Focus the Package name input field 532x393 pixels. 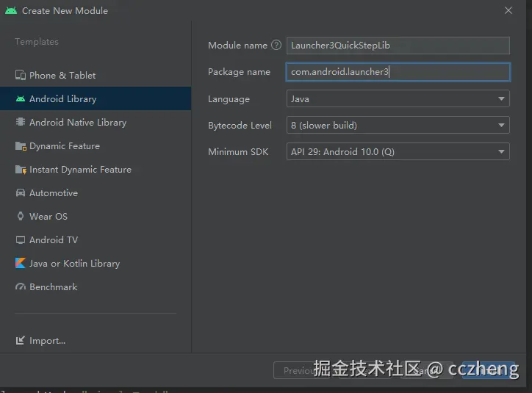tap(398, 72)
